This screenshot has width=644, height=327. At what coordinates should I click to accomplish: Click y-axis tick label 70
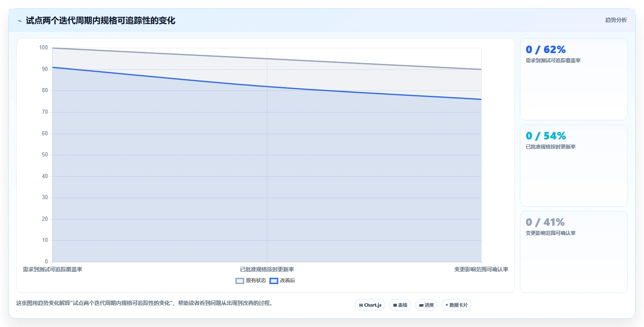coord(45,112)
